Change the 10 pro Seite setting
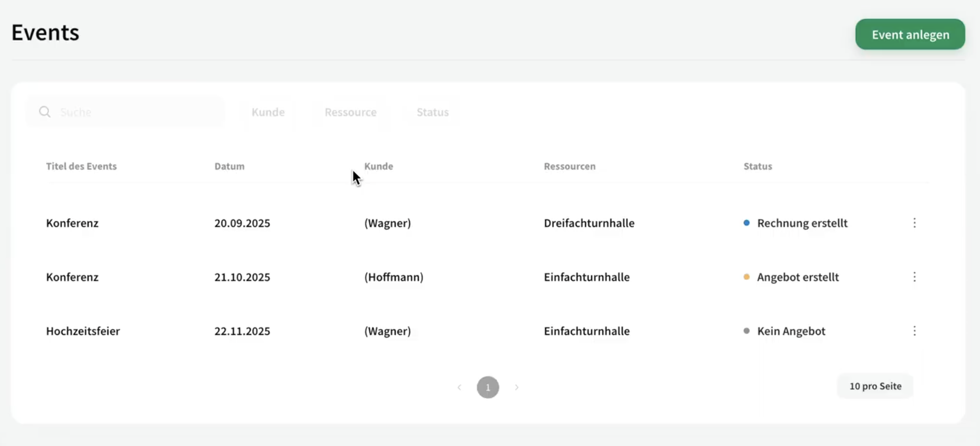Screen dimensions: 980x446 click(875, 386)
